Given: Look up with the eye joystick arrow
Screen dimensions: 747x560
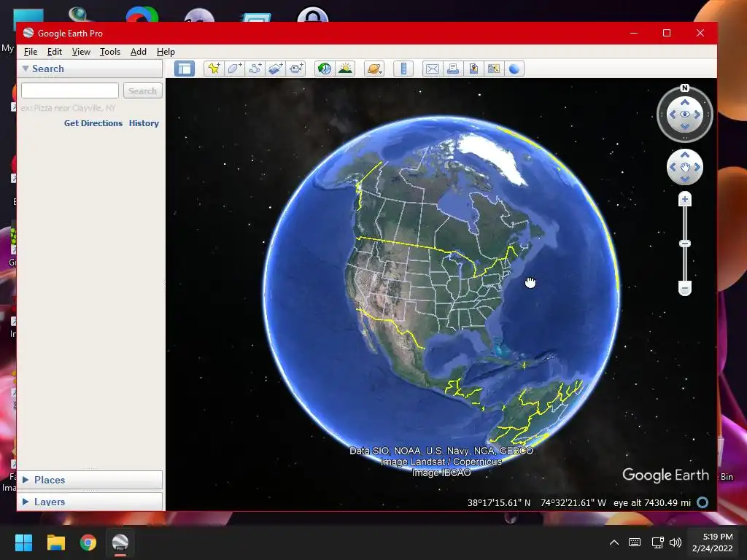Looking at the screenshot, I should tap(684, 102).
